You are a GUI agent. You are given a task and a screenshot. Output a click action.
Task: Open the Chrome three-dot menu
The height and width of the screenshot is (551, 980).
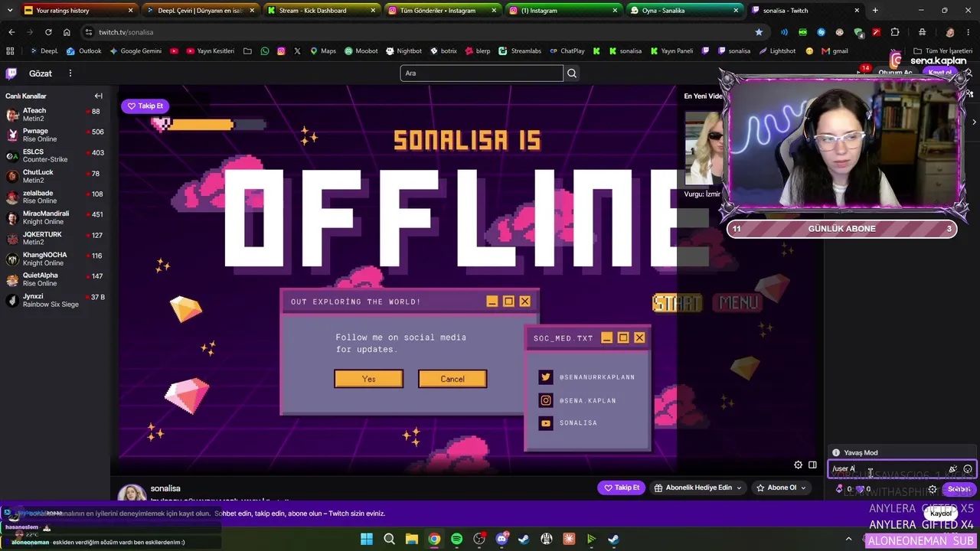pyautogui.click(x=969, y=32)
